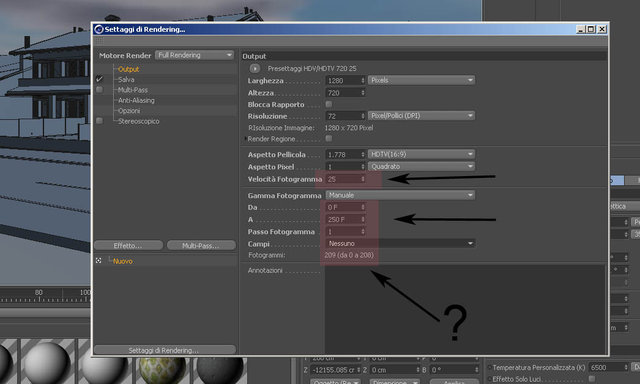Select Opzioni in settings tree

(129, 111)
